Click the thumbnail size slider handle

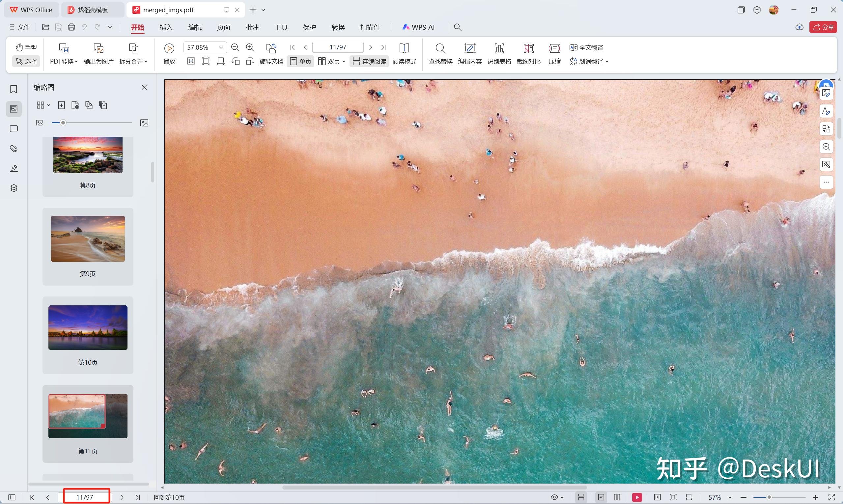[63, 123]
